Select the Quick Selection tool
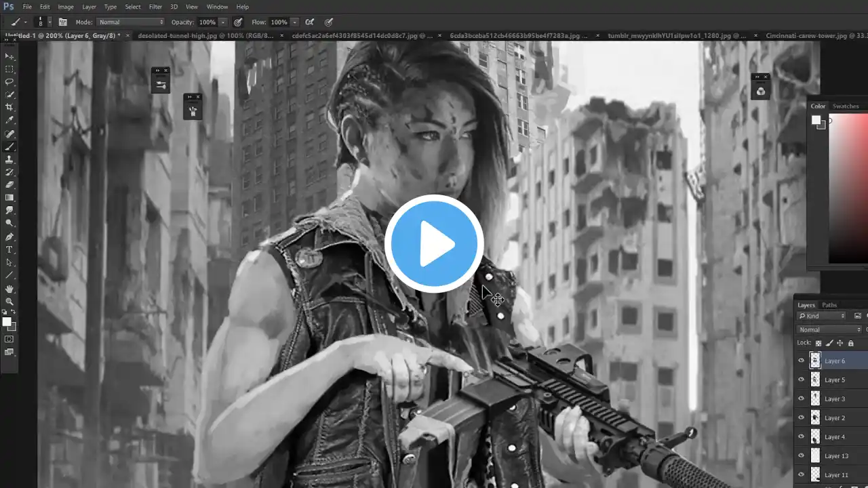868x488 pixels. coord(9,95)
